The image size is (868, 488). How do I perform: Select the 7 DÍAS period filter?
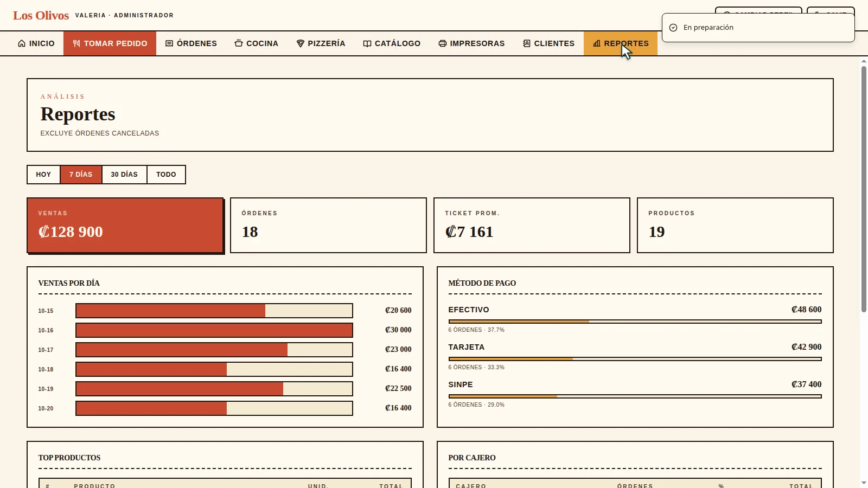(81, 175)
